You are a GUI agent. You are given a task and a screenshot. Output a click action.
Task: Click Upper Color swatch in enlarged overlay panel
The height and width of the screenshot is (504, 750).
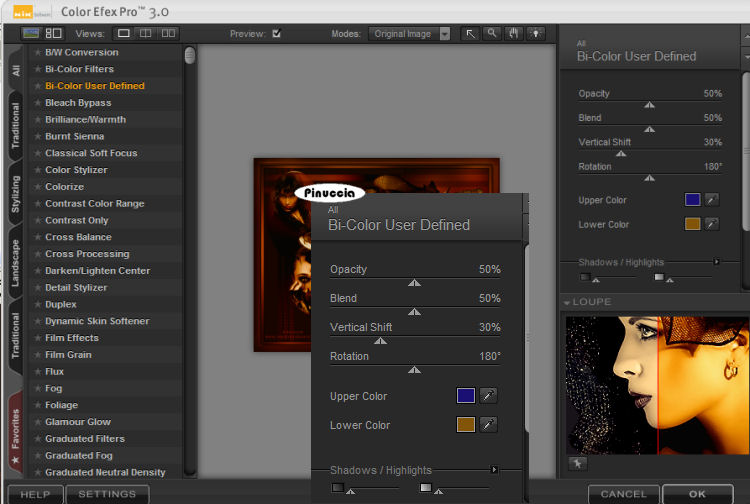(465, 396)
